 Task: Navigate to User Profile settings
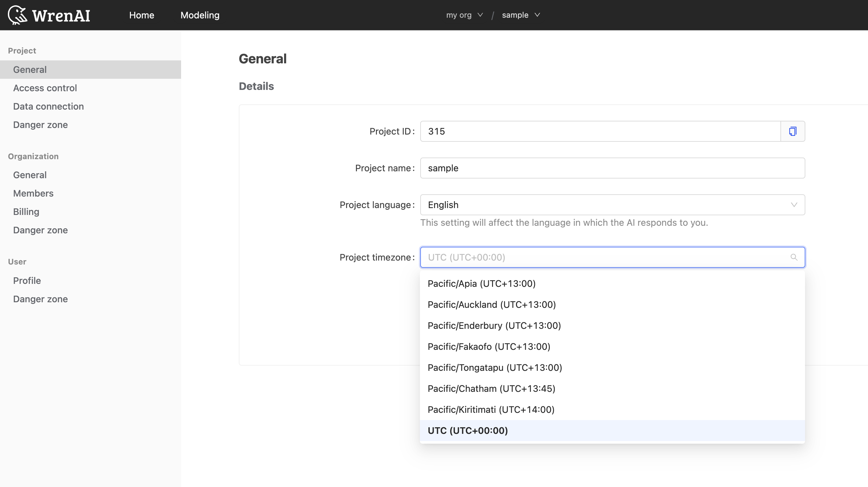click(x=26, y=280)
